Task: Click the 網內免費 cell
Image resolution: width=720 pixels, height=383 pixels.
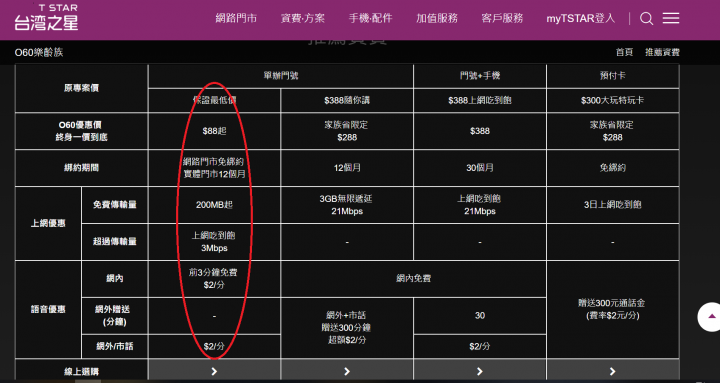Action: pos(413,278)
